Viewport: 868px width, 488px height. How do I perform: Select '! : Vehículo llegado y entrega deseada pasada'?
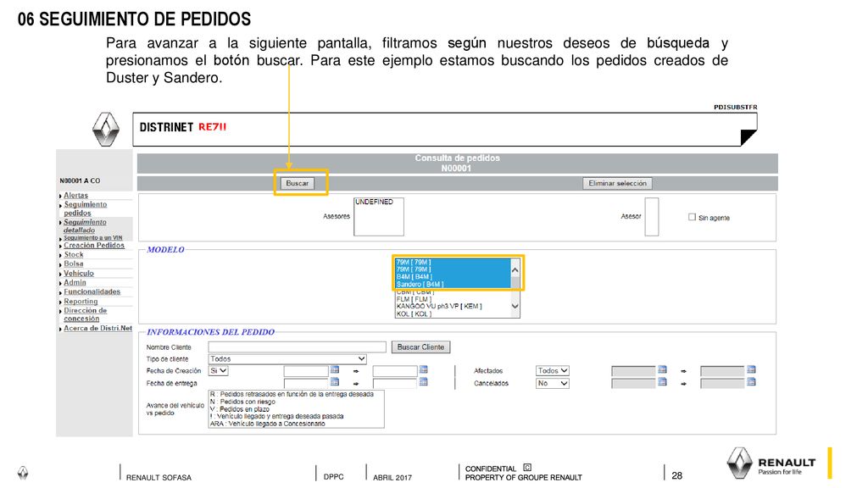click(296, 416)
